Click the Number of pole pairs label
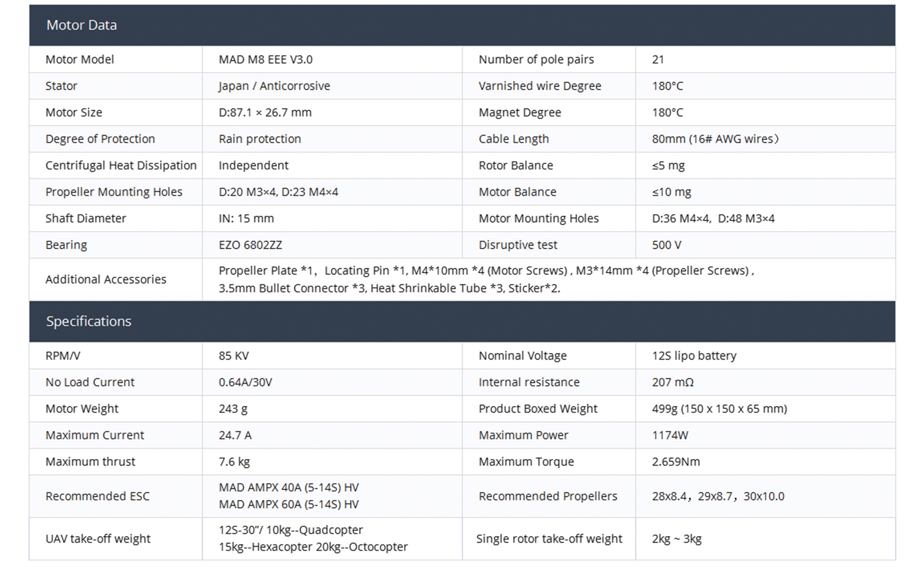Viewport: 924px width, 571px height. (x=536, y=60)
